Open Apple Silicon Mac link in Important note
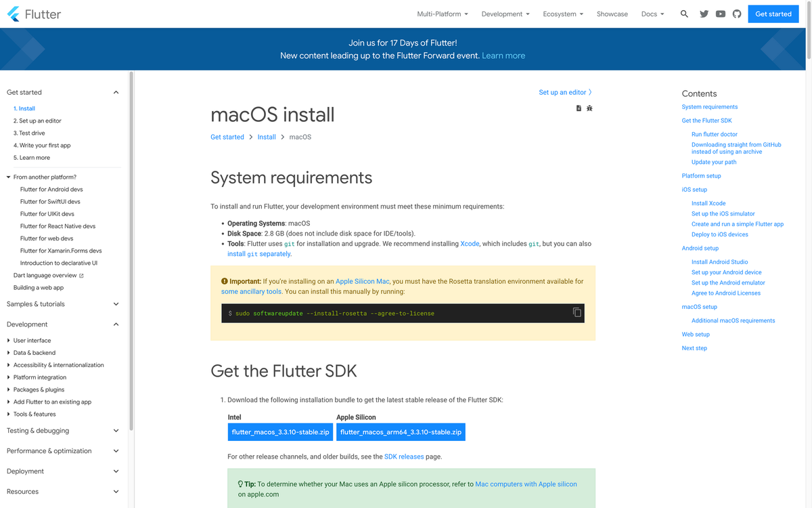The image size is (812, 508). click(363, 281)
